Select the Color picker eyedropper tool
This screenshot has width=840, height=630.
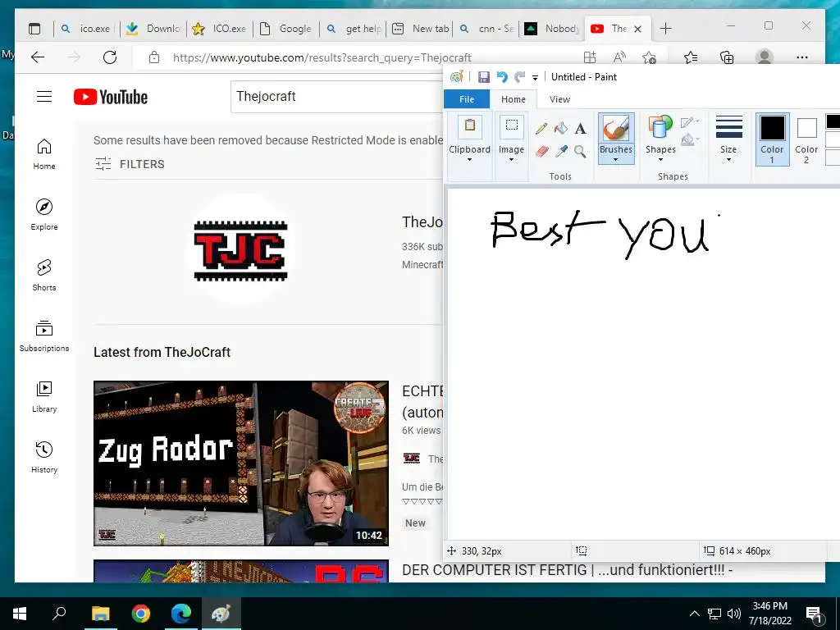(x=561, y=152)
